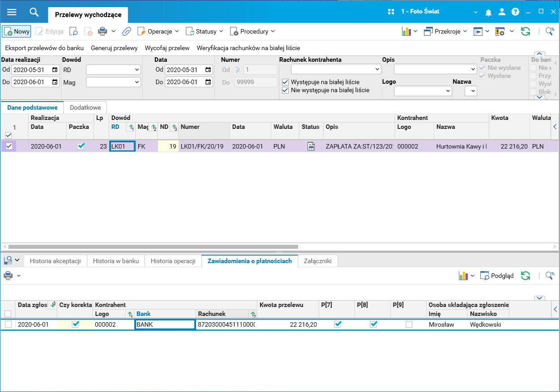The width and height of the screenshot is (560, 392).
Task: Expand the Operacje dropdown menu
Action: pos(158,31)
